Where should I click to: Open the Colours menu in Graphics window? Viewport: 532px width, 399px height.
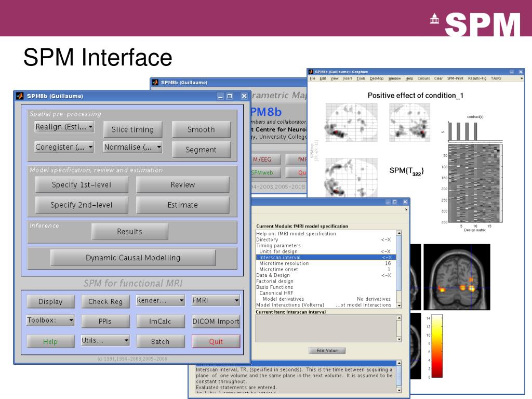click(424, 78)
